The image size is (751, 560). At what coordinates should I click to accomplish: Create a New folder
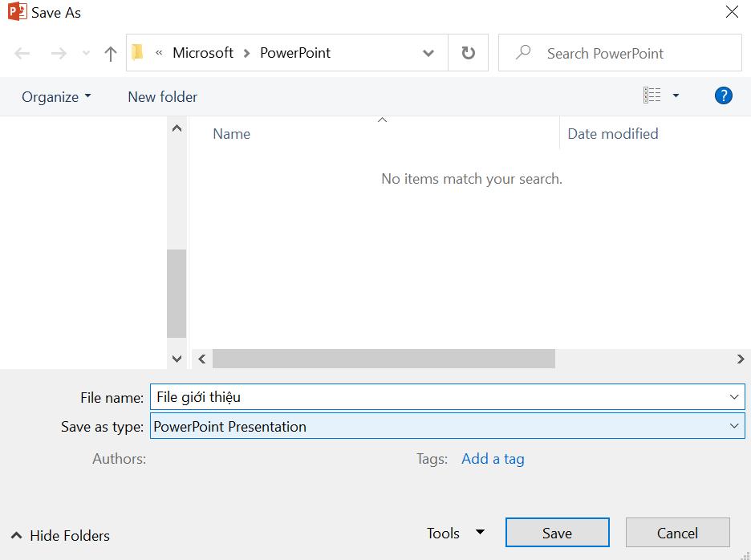point(162,96)
